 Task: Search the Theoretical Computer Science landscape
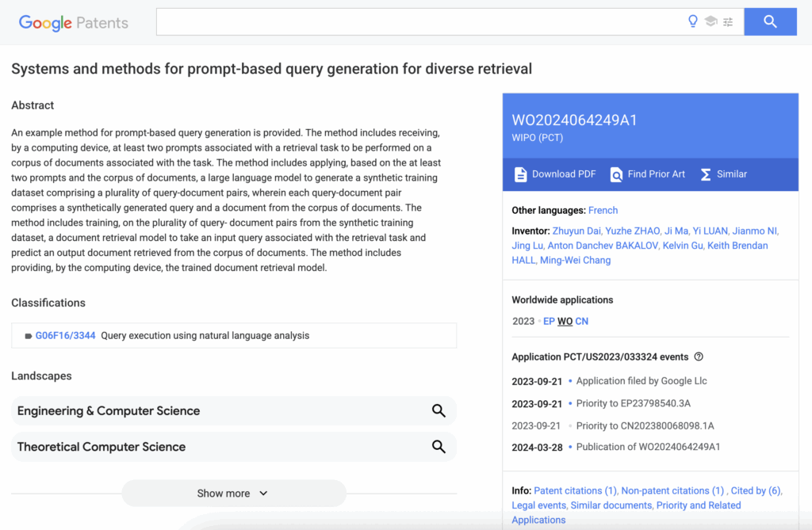pos(439,447)
